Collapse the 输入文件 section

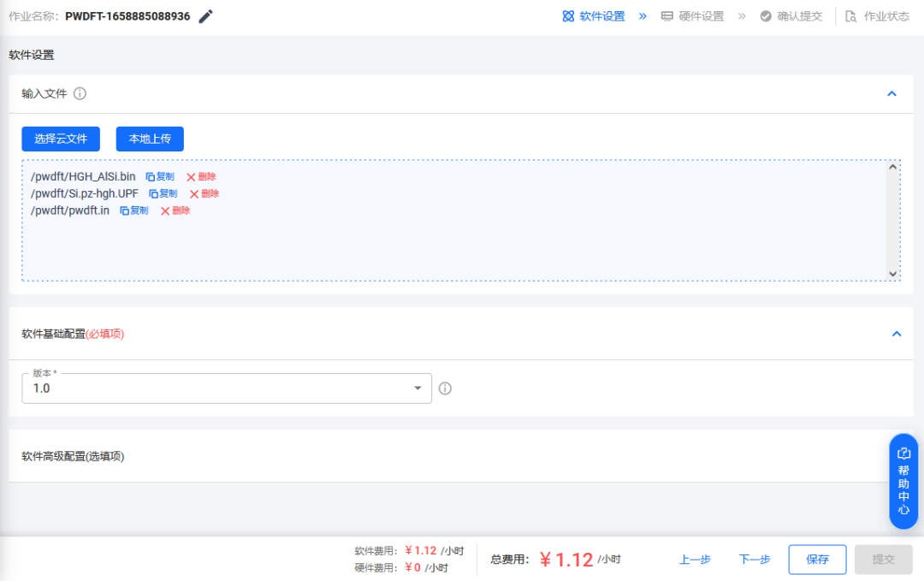coord(891,94)
